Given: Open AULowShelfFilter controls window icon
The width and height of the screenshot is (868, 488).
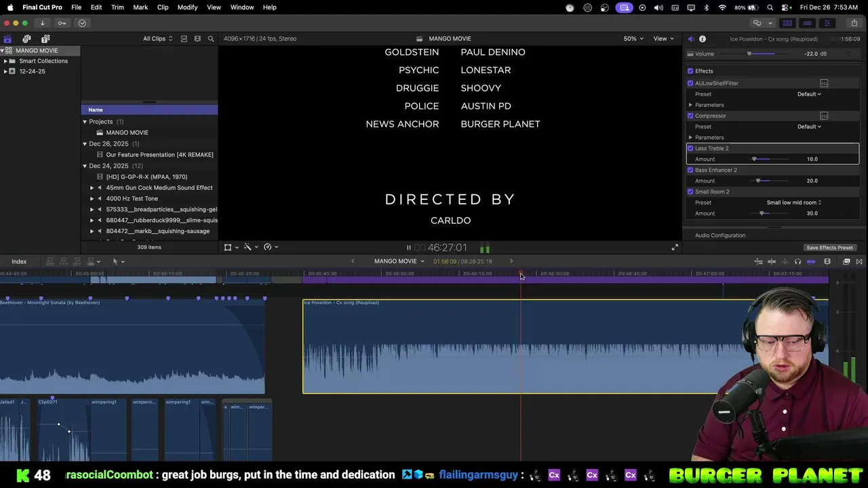Looking at the screenshot, I should pos(824,83).
